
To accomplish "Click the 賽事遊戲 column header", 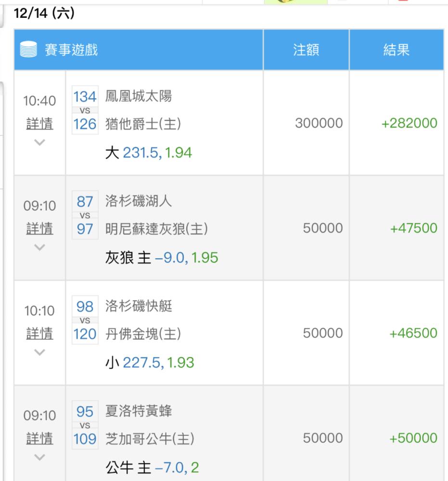I will point(139,50).
